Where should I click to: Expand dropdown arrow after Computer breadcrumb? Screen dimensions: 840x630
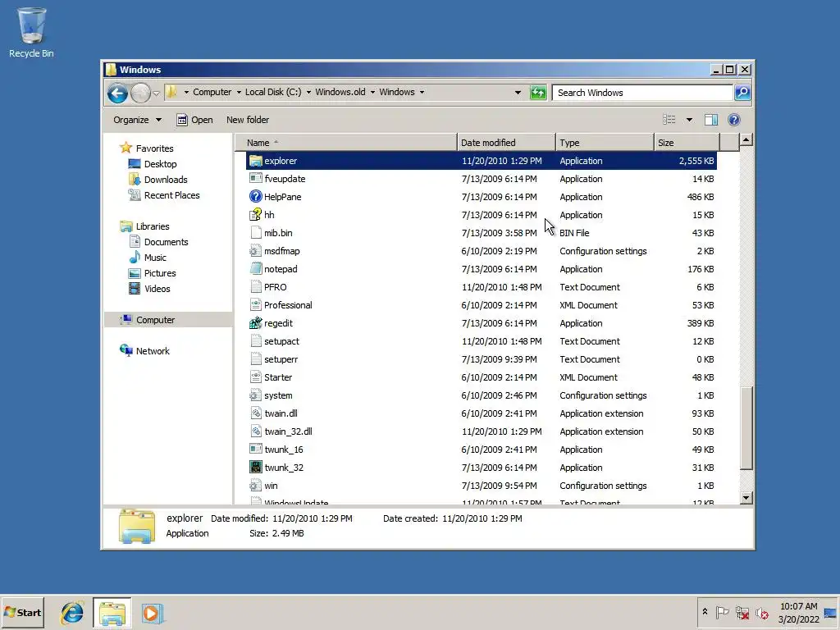click(x=239, y=92)
